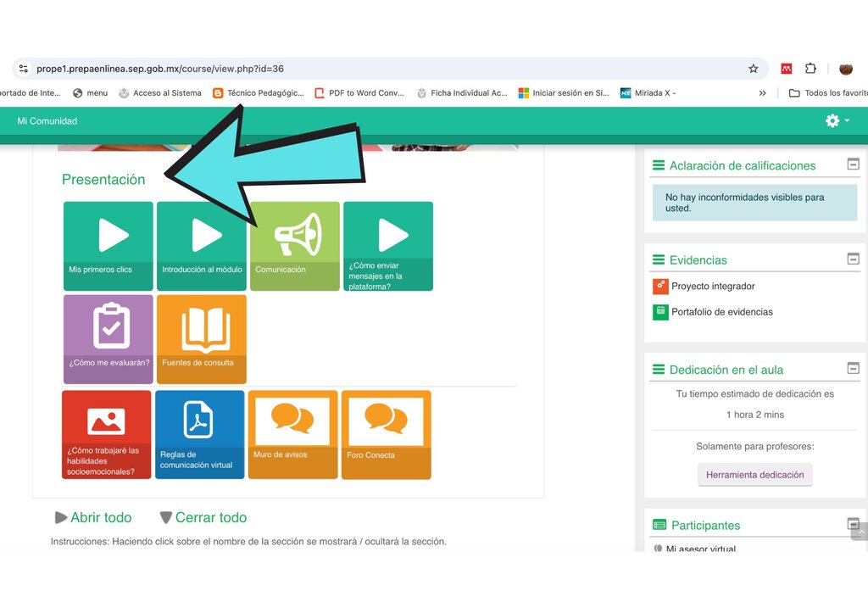Open the Técnico Pedagógico bookmark
Viewport: 868px width, 613px height.
259,93
